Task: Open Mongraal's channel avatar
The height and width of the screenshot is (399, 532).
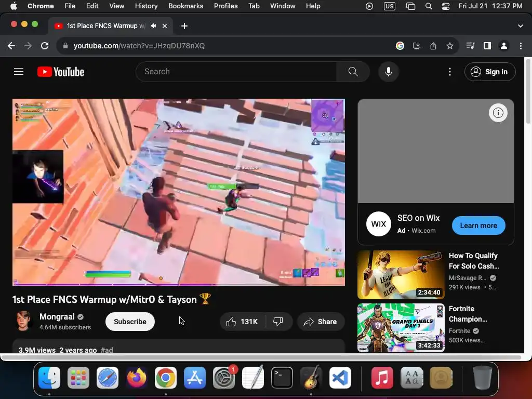Action: (x=23, y=321)
